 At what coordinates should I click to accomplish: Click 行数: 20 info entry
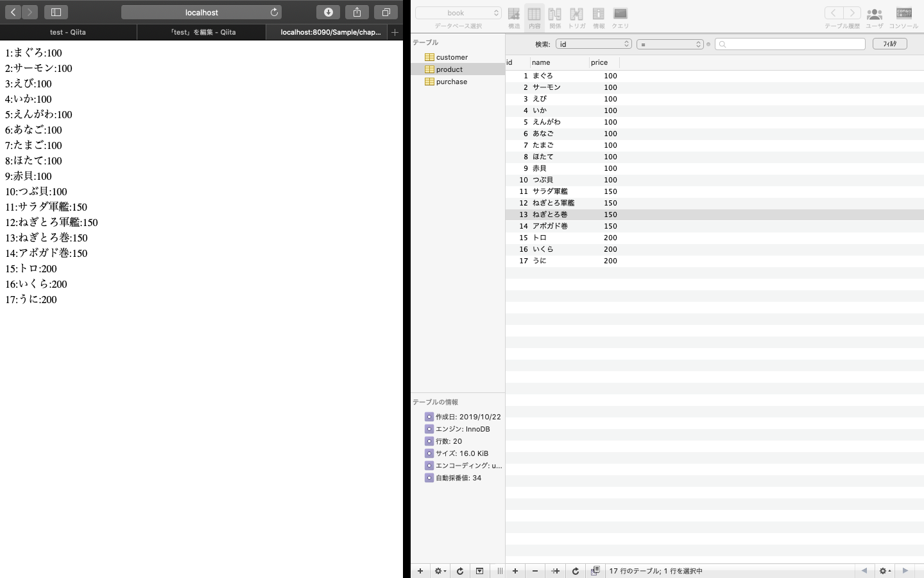pos(443,441)
